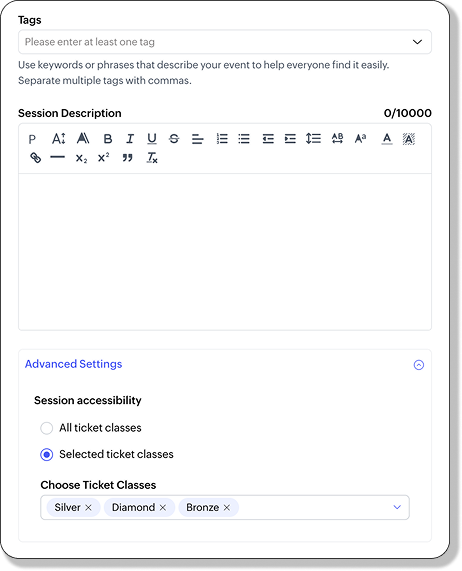The image size is (462, 571).
Task: Insert a numbered list
Action: click(x=222, y=139)
